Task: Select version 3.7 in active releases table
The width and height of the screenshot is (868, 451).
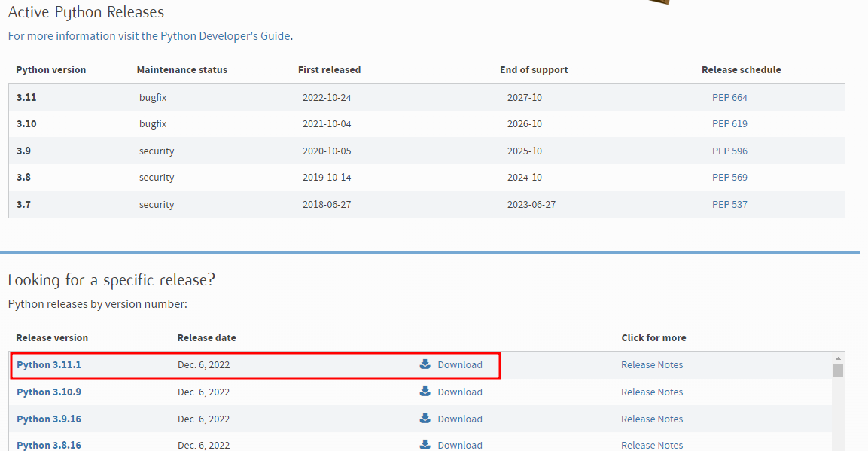Action: click(x=23, y=205)
